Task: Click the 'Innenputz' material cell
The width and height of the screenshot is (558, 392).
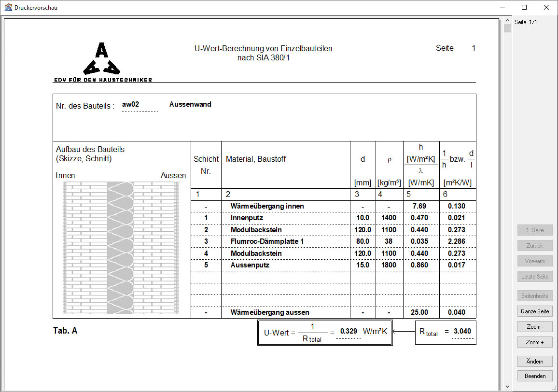Action: click(247, 218)
